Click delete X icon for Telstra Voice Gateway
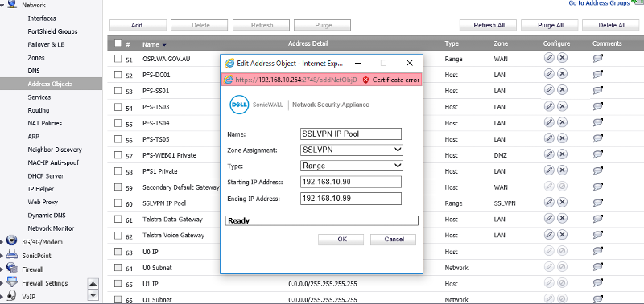644x304 pixels. tap(562, 234)
